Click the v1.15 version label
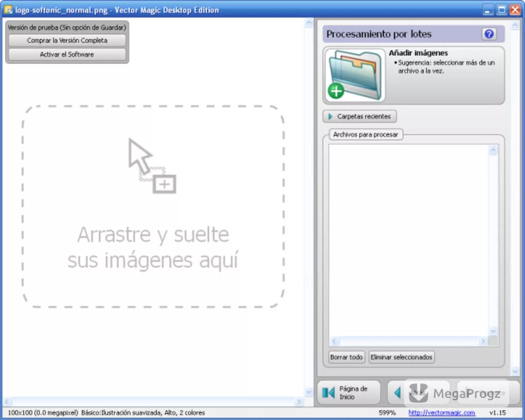Viewport: 525px width, 420px height. (x=497, y=412)
